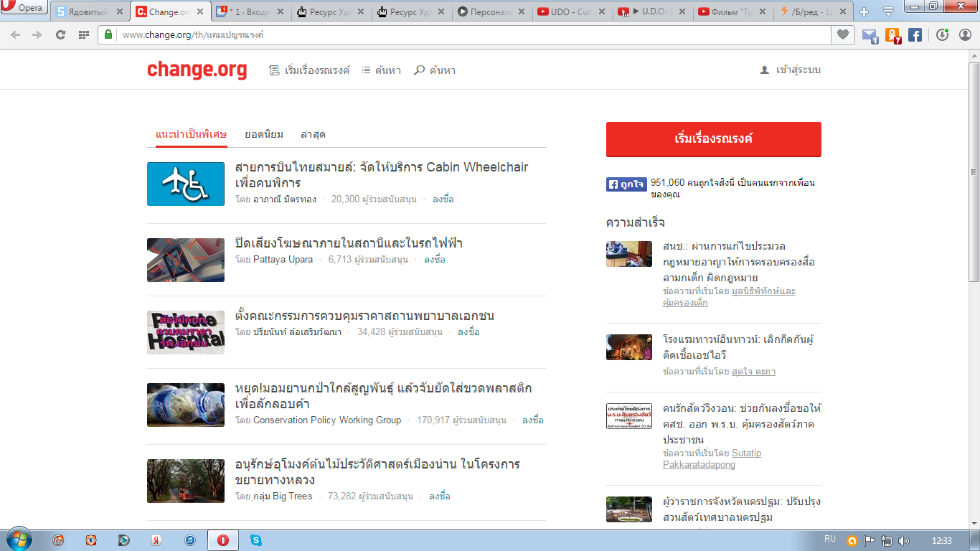Reload the page with the refresh icon
The width and height of the screenshot is (980, 551).
(60, 34)
